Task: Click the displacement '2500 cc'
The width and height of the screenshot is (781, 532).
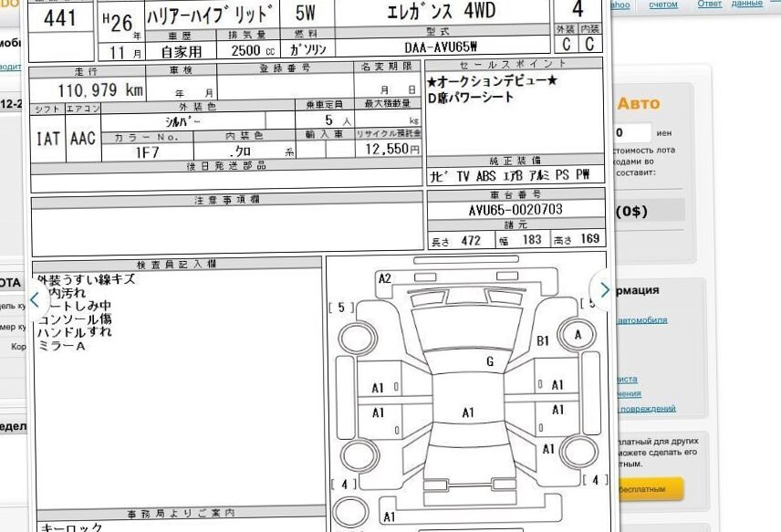Action: [x=253, y=50]
